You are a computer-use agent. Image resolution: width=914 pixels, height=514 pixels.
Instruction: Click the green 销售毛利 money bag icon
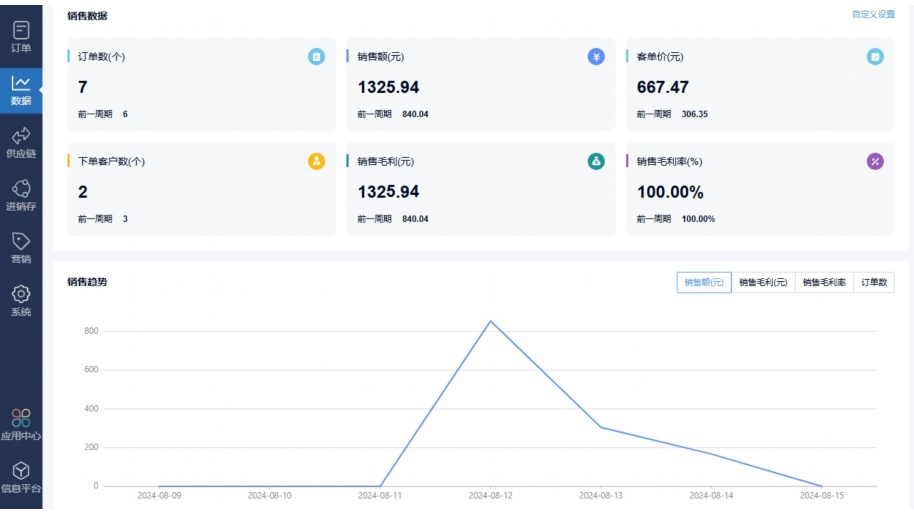click(x=596, y=161)
